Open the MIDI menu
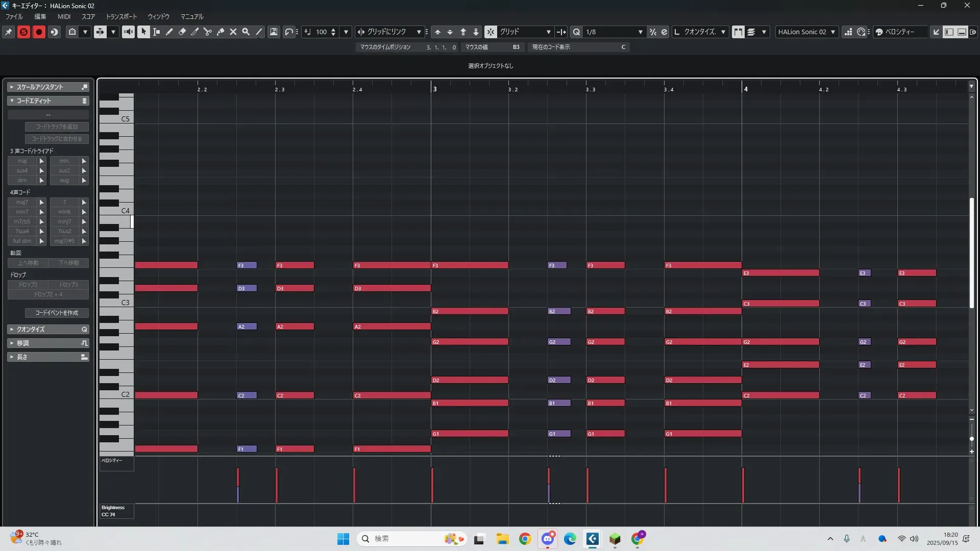The image size is (980, 551). coord(64,16)
